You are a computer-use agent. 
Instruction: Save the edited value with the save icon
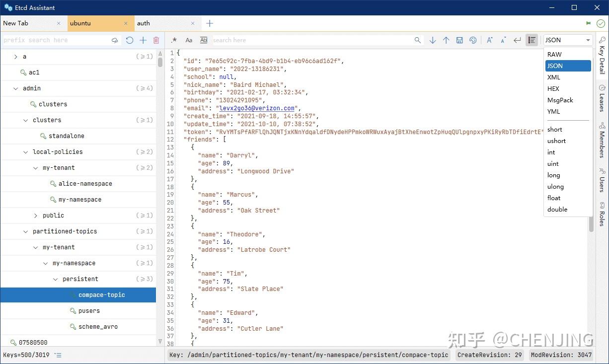coord(459,40)
